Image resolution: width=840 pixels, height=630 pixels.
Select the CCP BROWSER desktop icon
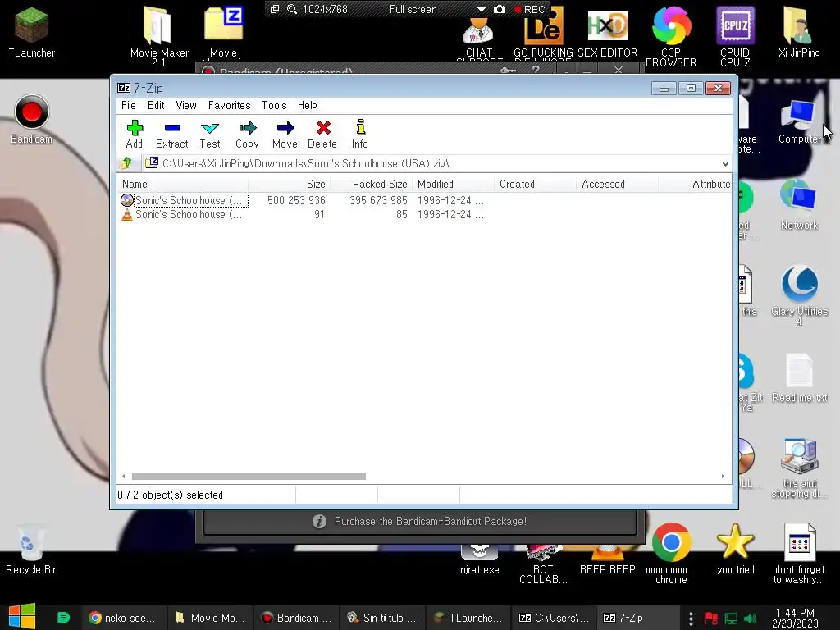pos(671,36)
